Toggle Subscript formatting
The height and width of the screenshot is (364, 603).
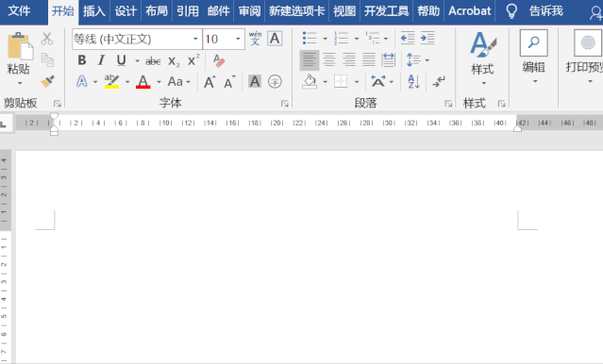tap(174, 60)
